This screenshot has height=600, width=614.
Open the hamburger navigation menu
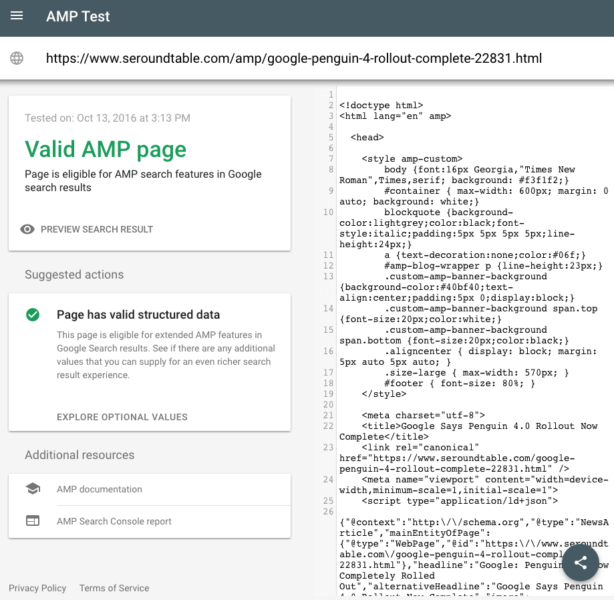[17, 17]
